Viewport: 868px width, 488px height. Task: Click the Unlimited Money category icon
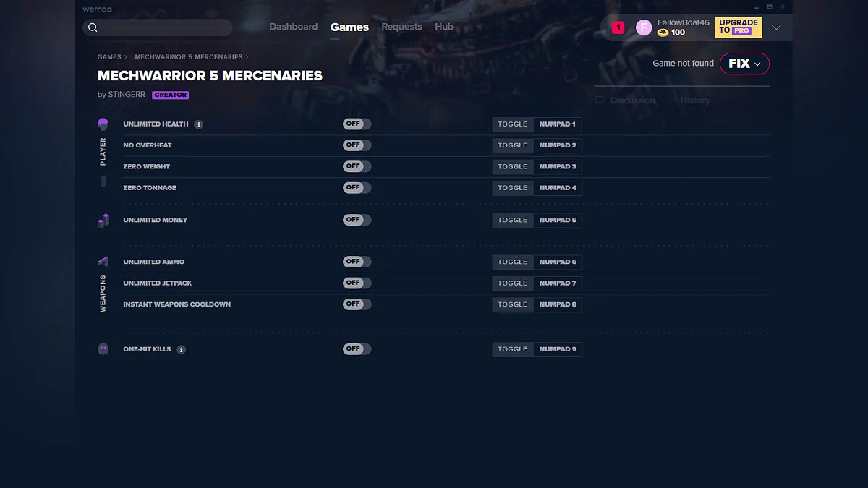tap(103, 220)
